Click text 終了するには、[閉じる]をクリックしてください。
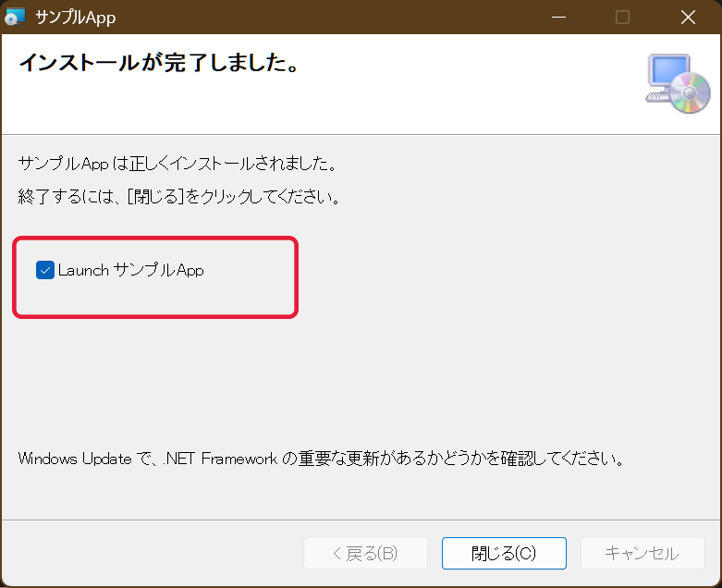Image resolution: width=722 pixels, height=588 pixels. pos(179,197)
